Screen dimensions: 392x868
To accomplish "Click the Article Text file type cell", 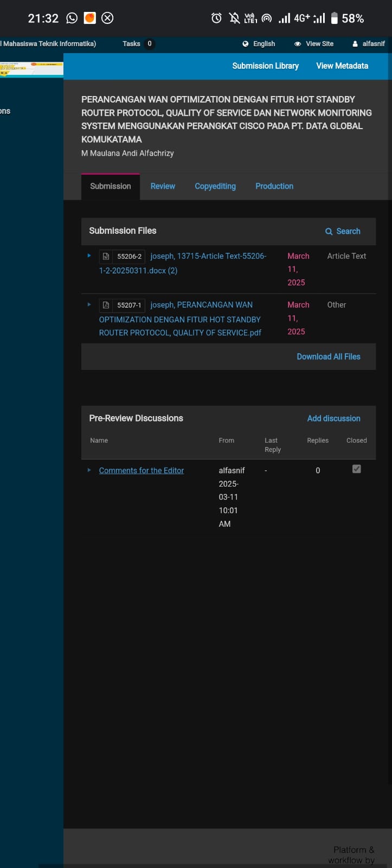I will pyautogui.click(x=347, y=256).
